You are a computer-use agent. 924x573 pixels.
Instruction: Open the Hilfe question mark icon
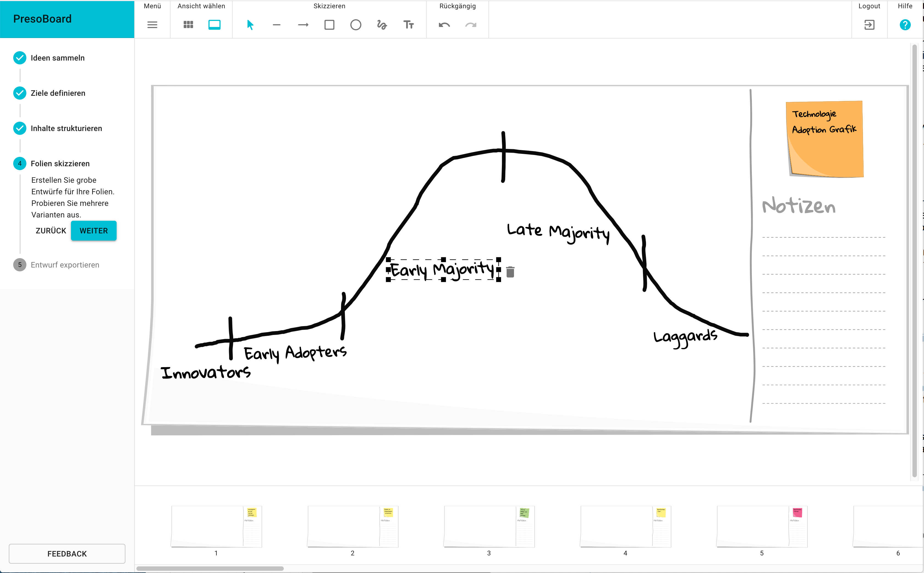905,25
